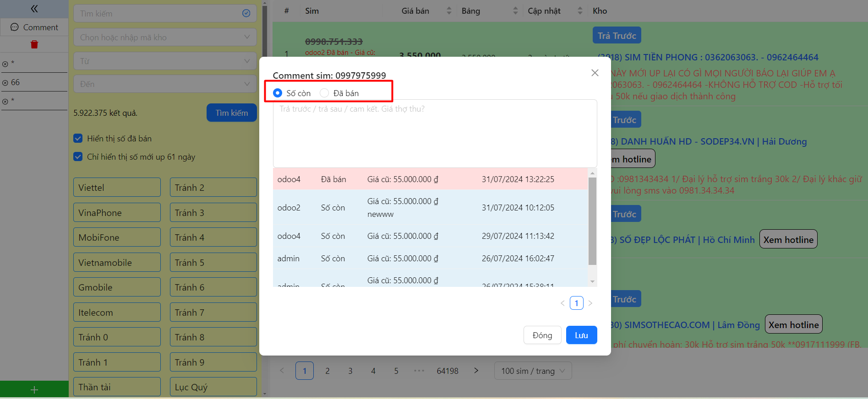Screen dimensions: 868x399
Task: Click the Tìm kiếm search button
Action: tap(231, 113)
